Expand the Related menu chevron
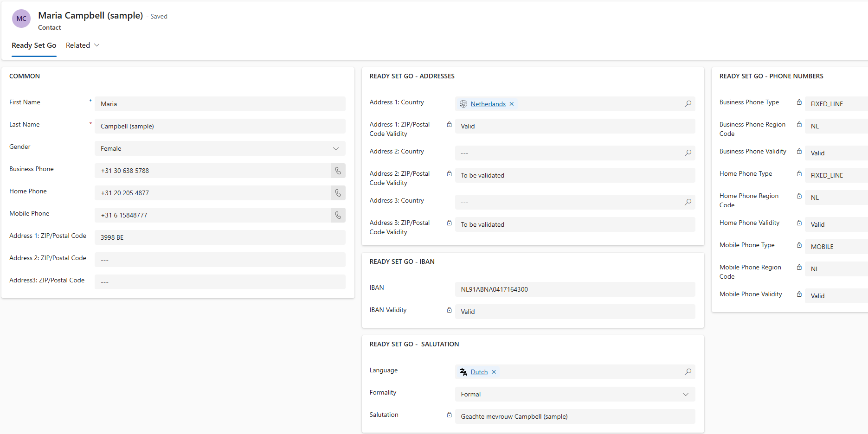This screenshot has height=434, width=868. click(96, 45)
